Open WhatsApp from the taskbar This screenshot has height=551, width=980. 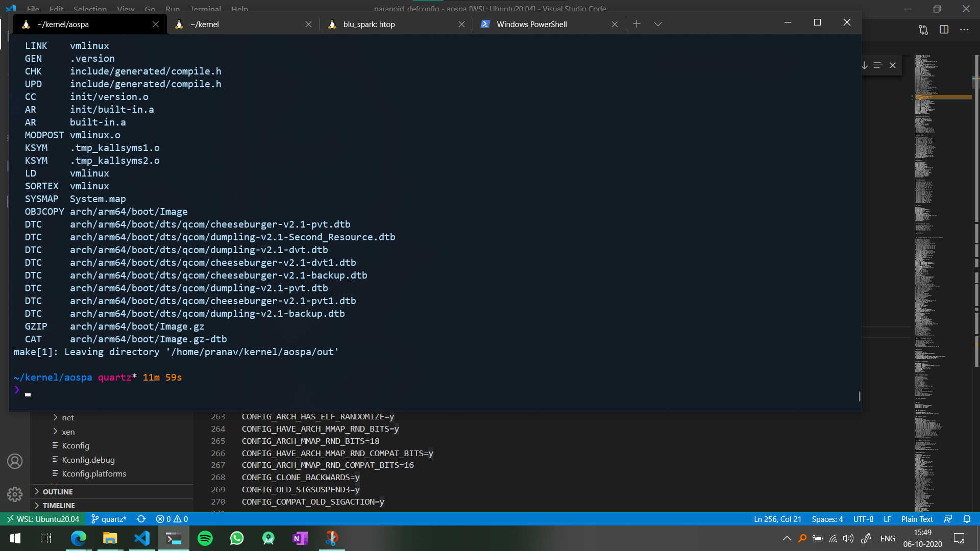point(237,538)
